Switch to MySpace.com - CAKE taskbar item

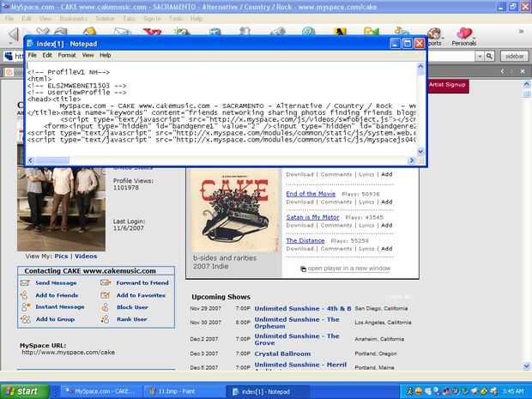100,391
